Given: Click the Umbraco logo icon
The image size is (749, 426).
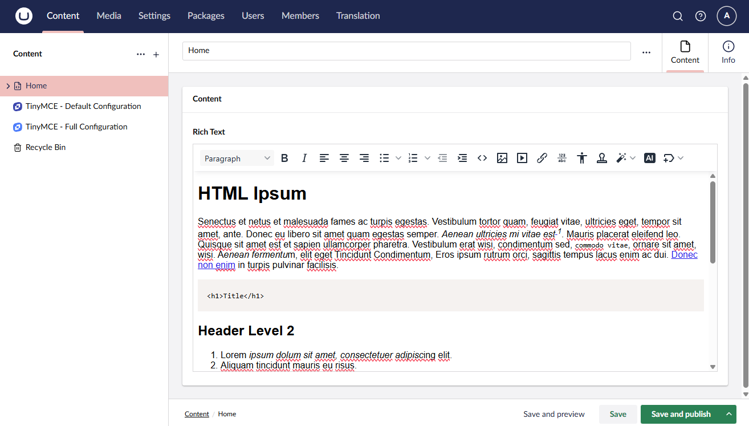Looking at the screenshot, I should coord(23,16).
